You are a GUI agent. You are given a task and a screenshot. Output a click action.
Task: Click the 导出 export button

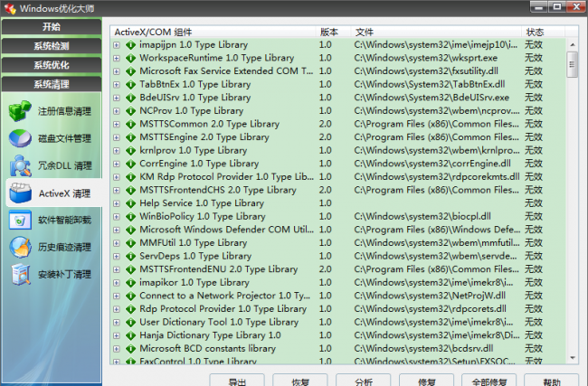click(237, 381)
